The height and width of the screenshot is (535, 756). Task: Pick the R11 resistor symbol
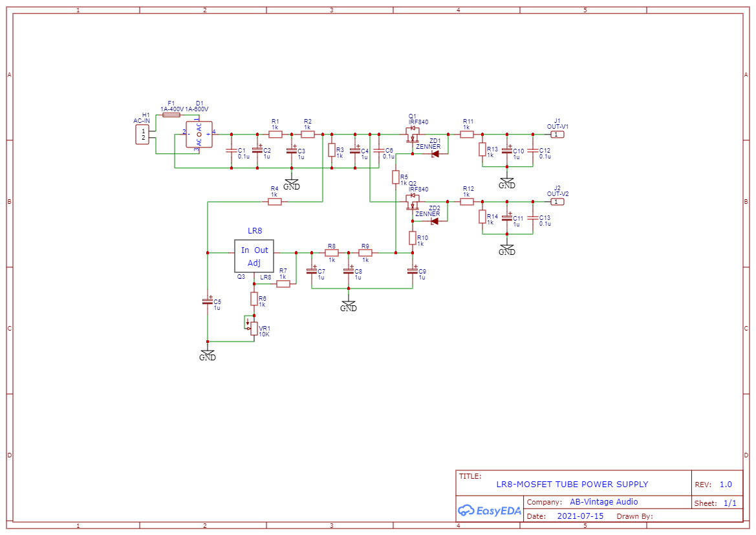(x=467, y=135)
